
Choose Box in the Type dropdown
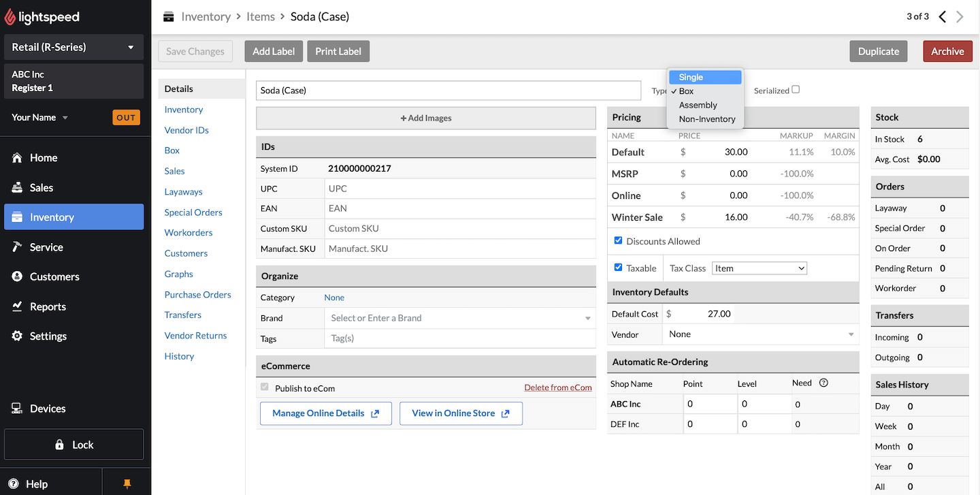pyautogui.click(x=705, y=91)
